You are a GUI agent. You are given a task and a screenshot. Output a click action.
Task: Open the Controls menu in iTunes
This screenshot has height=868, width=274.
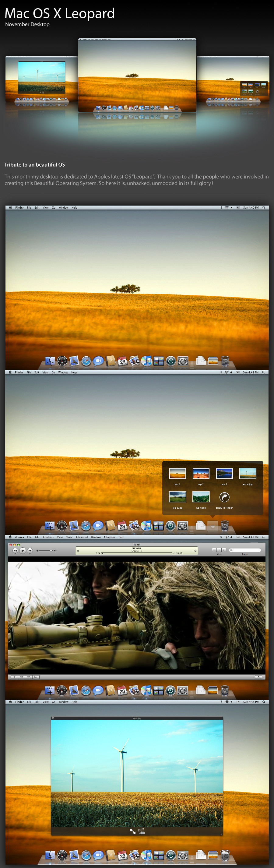click(48, 537)
